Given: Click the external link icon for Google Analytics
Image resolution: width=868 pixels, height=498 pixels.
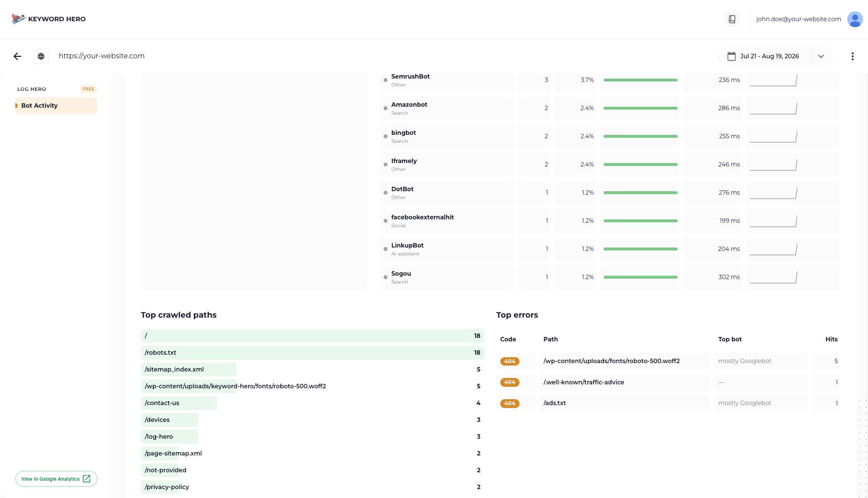Looking at the screenshot, I should [x=87, y=479].
